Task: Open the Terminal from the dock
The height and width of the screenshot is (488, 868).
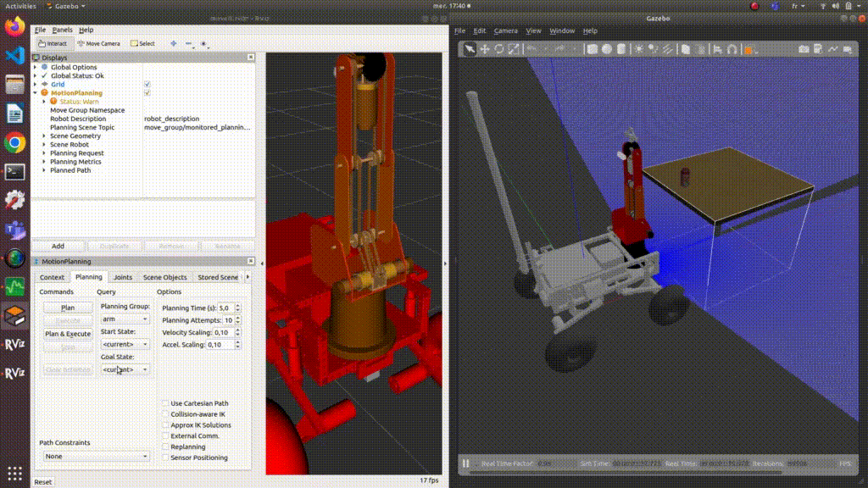Action: [15, 172]
